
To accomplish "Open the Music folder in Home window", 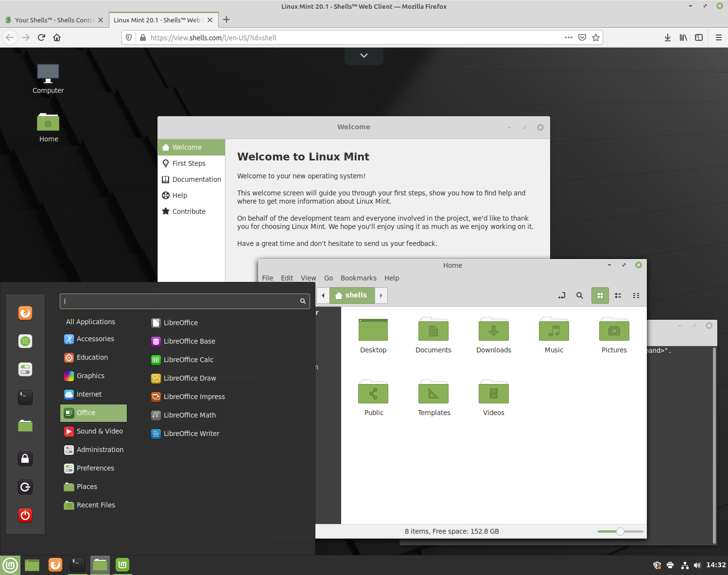I will [x=554, y=335].
